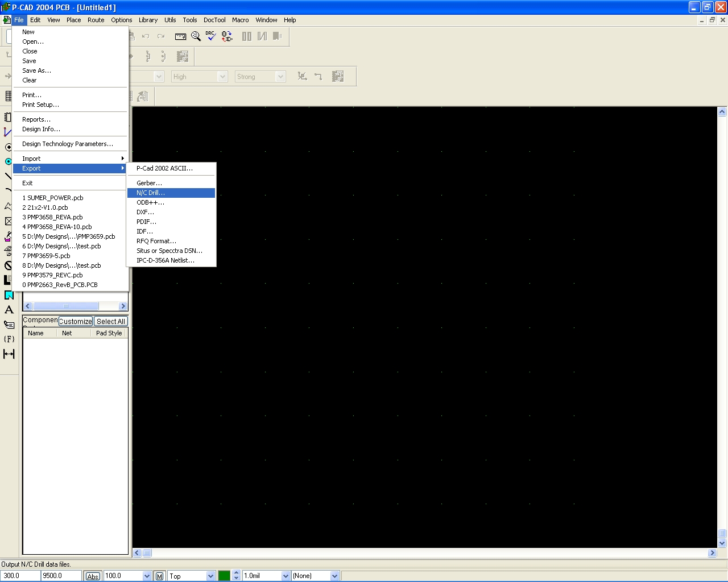Select the Place Field '{F}' tool
Screen dimensions: 728x582
point(9,339)
